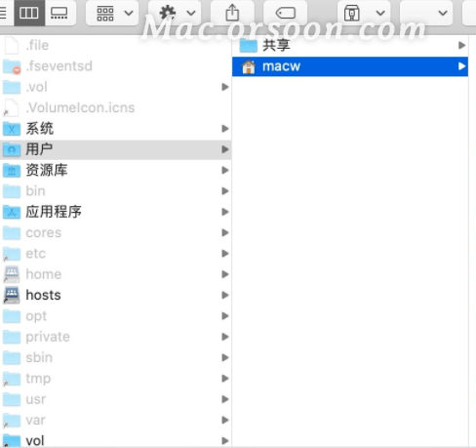The width and height of the screenshot is (476, 448).
Task: Open the gear action menu
Action: pyautogui.click(x=175, y=13)
